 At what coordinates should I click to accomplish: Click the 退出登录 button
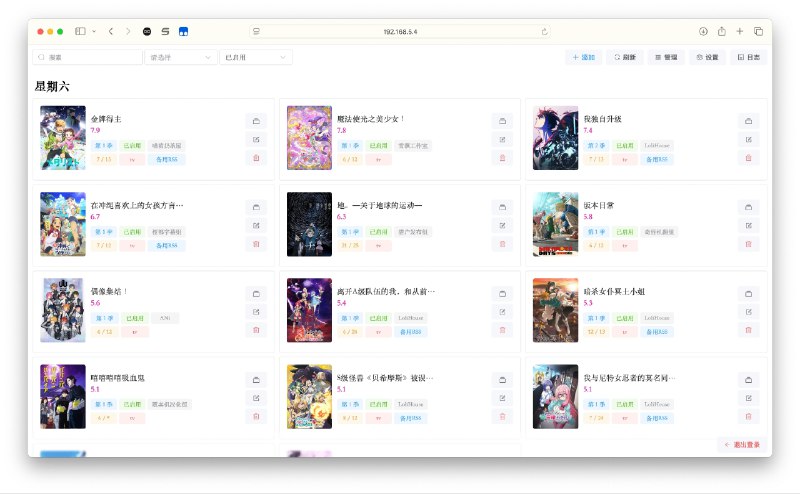point(742,444)
